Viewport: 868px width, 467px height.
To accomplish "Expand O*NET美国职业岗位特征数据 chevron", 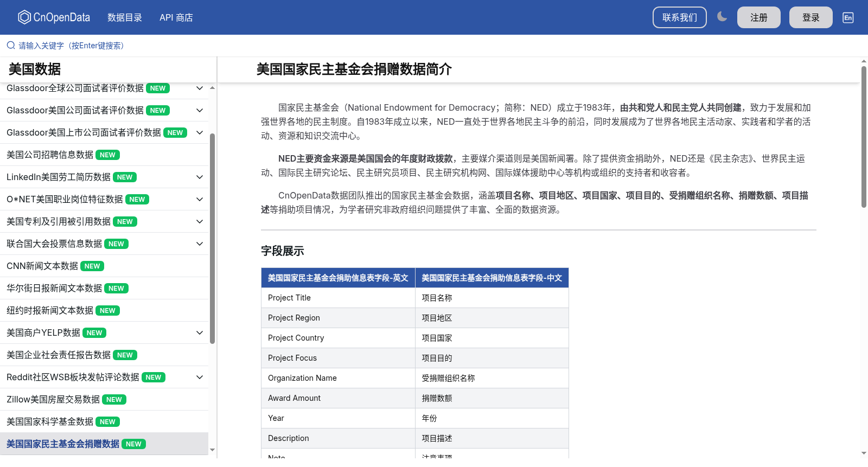I will coord(200,199).
